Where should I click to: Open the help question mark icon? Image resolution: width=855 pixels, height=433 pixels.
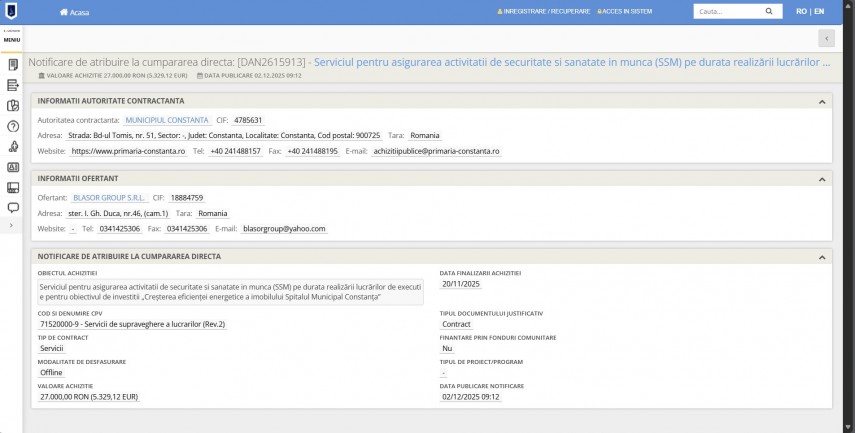coord(13,126)
